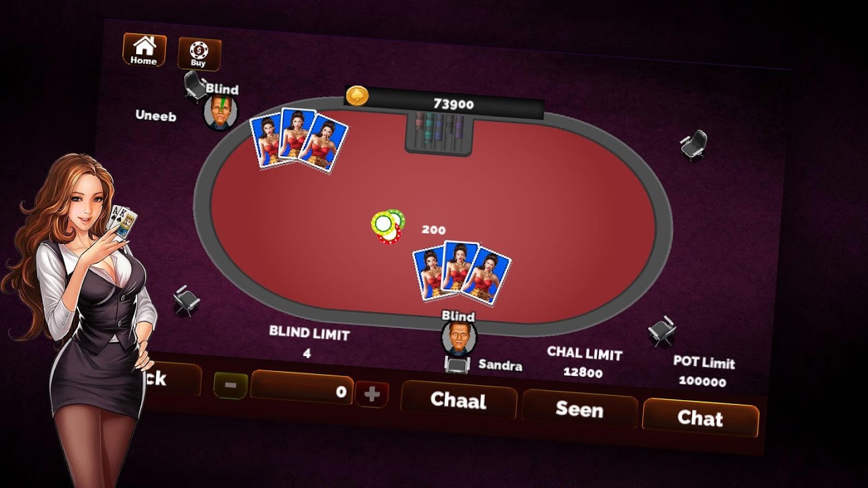868x488 pixels.
Task: Click the chip pile on the table
Action: 388,226
